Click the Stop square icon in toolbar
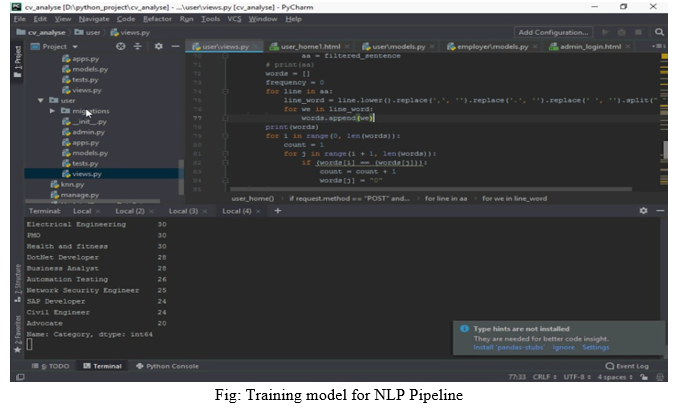 tap(638, 32)
